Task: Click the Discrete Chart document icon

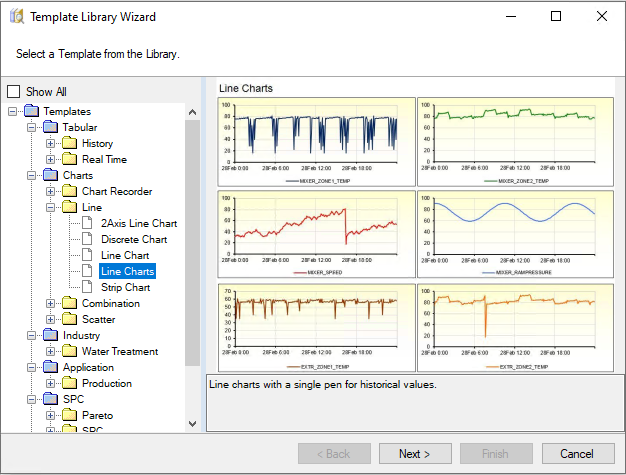Action: click(87, 239)
